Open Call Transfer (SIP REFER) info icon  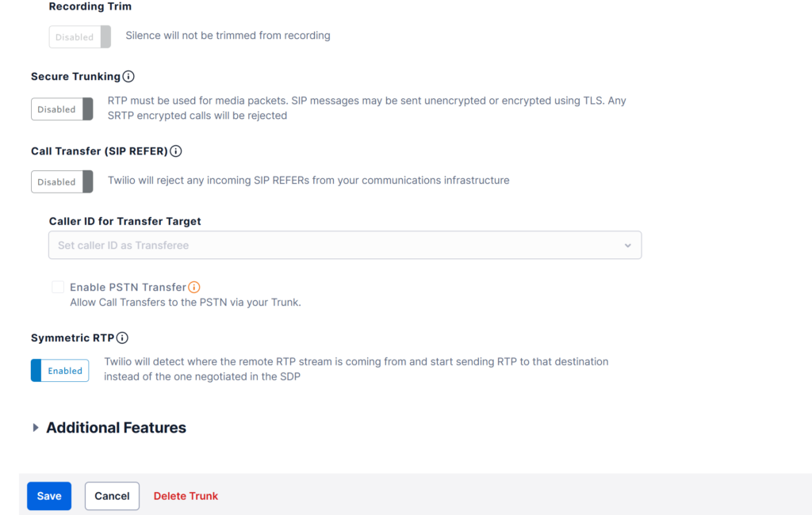(175, 151)
